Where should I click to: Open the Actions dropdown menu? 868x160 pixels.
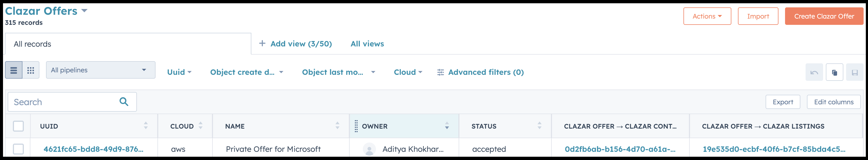pos(707,16)
